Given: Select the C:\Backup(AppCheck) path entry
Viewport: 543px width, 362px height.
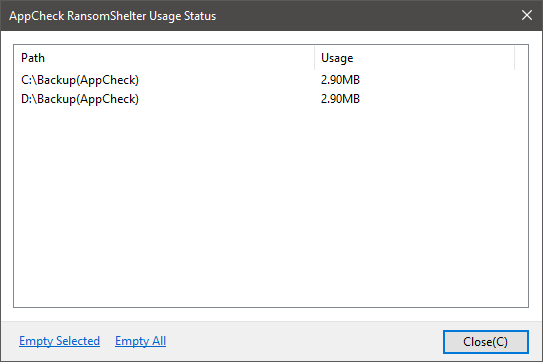Looking at the screenshot, I should coord(80,80).
